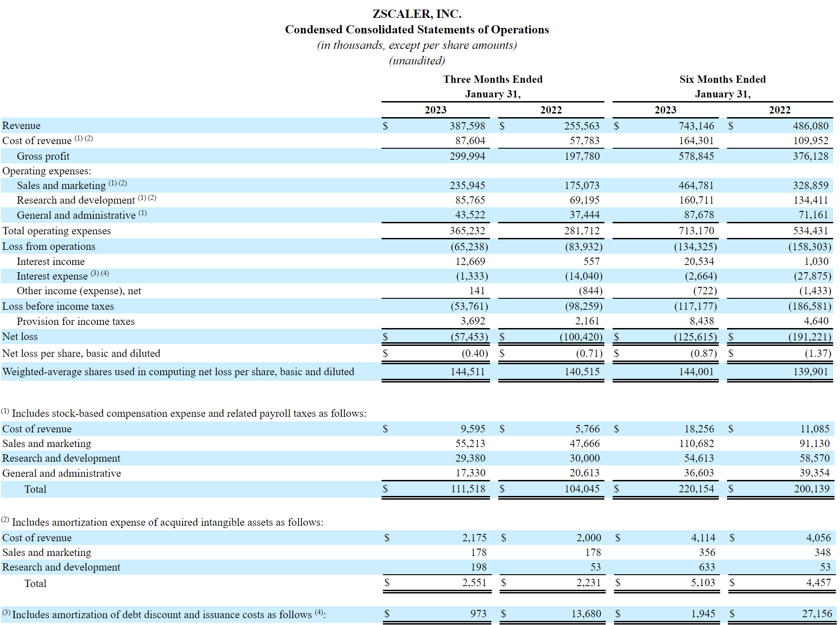This screenshot has height=625, width=840.
Task: Click the 'Provision for income taxes' label
Action: coord(76,321)
